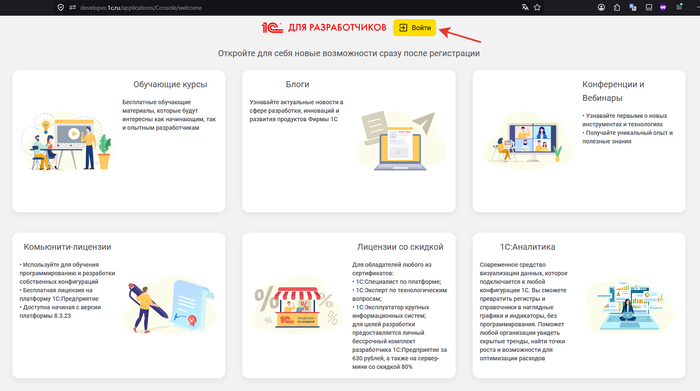Bookmark this page with the star icon
The height and width of the screenshot is (391, 700).
(538, 7)
